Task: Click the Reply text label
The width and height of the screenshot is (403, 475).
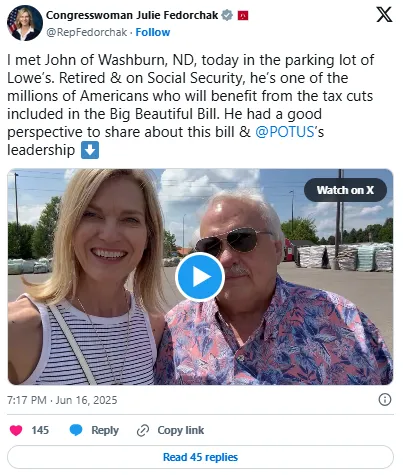Action: pos(105,430)
